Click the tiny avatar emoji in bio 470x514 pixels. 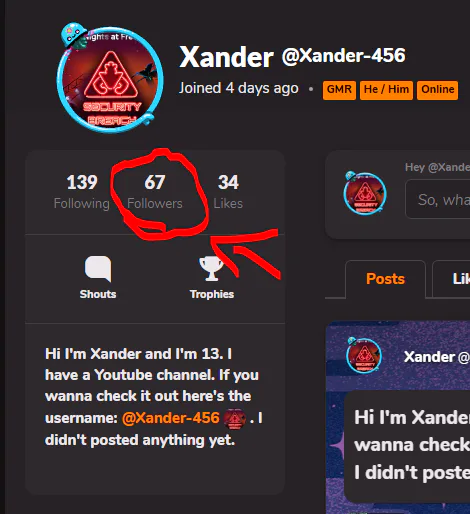click(235, 418)
